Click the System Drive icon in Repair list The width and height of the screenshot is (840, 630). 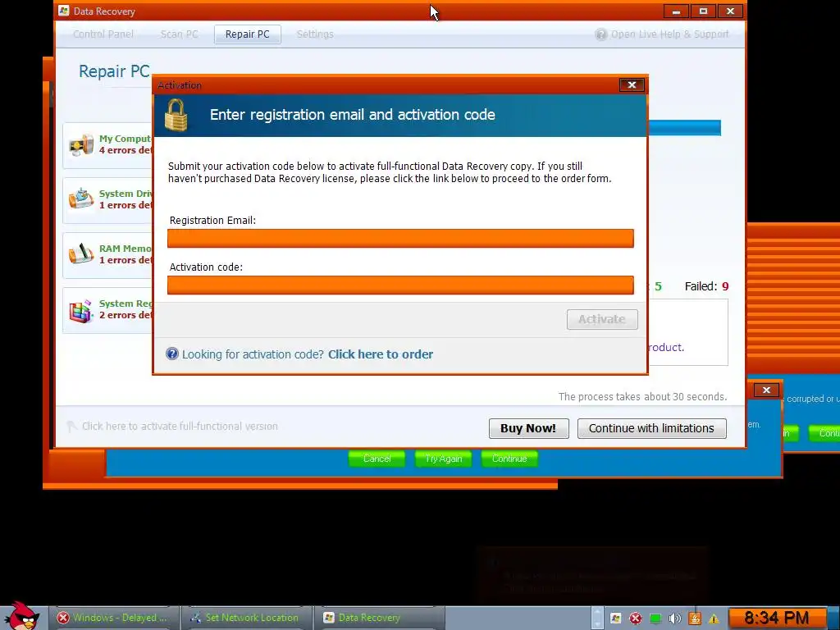click(x=81, y=199)
